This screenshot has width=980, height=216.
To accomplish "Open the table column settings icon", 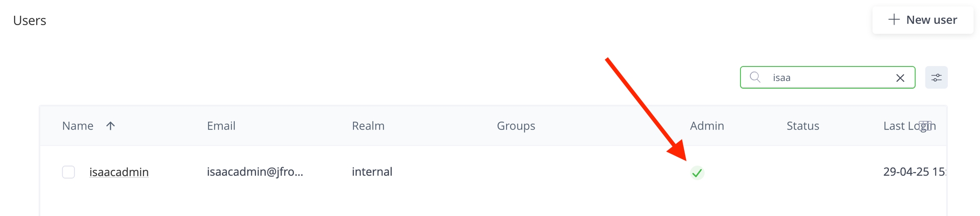I will point(926,126).
